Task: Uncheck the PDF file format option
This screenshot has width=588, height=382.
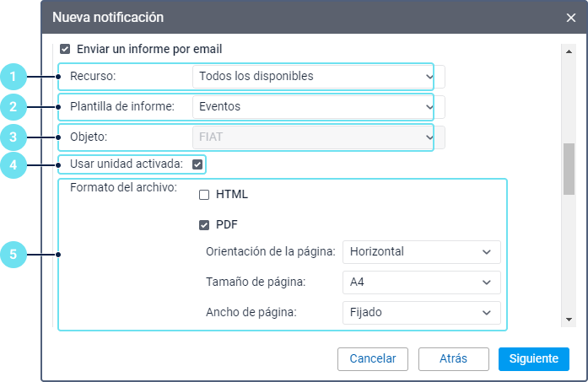Action: pos(204,225)
